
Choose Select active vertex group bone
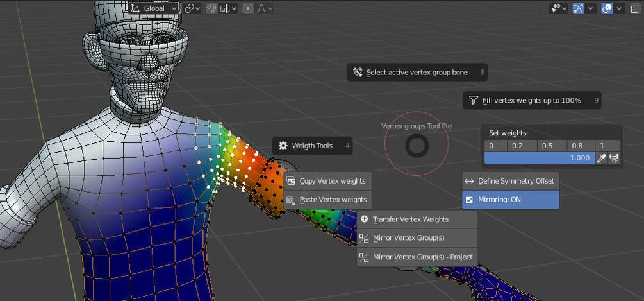pos(417,73)
